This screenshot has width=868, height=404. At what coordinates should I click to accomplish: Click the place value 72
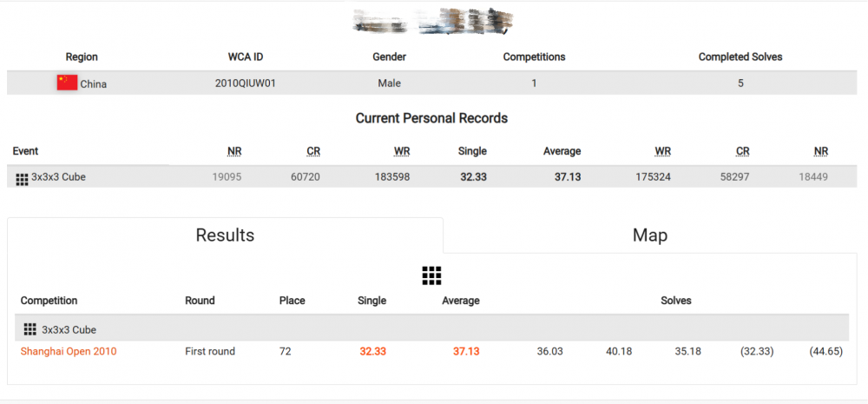tap(285, 351)
